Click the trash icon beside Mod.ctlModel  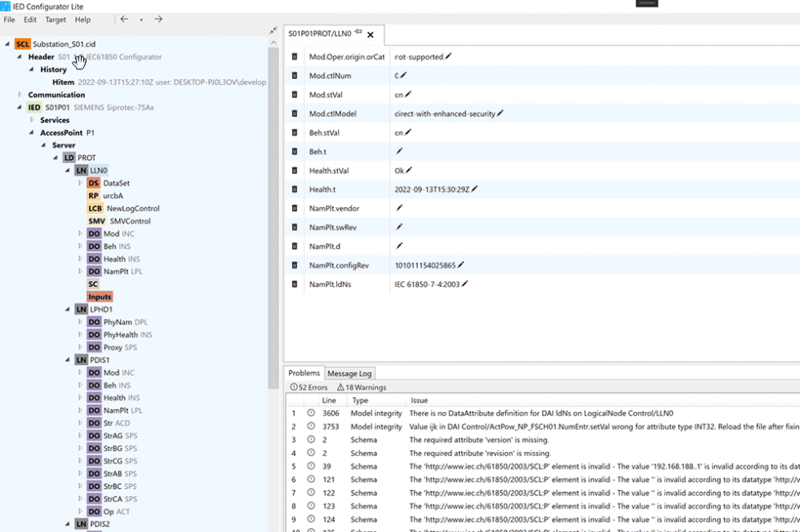pos(296,113)
